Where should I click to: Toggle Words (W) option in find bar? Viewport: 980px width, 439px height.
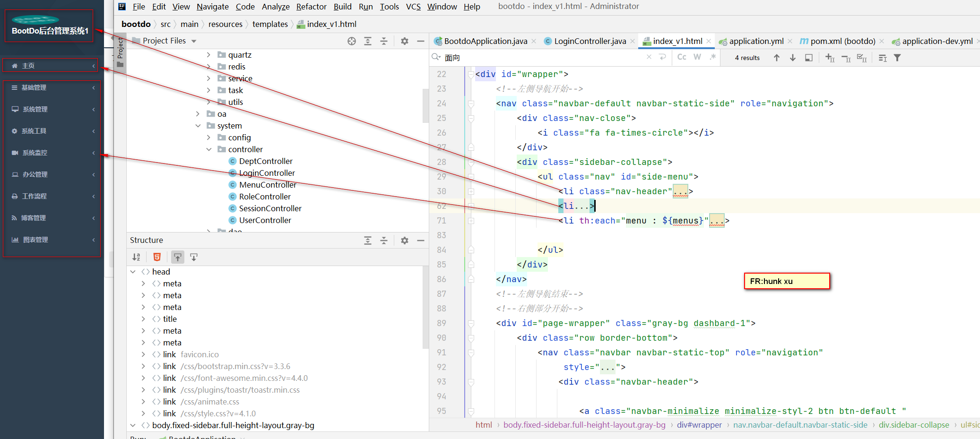click(x=697, y=57)
